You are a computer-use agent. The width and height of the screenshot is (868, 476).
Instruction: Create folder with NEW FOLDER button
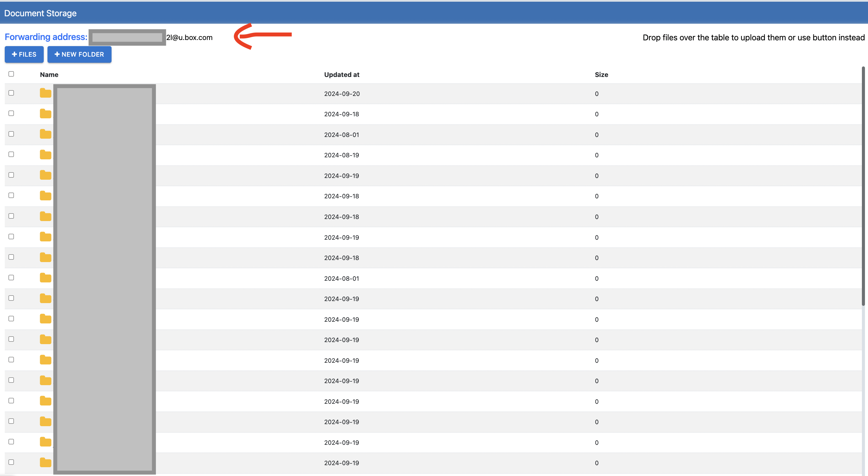tap(79, 54)
